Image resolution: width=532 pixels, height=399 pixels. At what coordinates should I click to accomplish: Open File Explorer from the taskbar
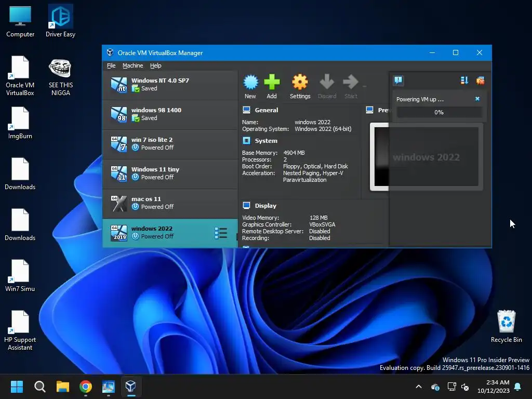(63, 387)
